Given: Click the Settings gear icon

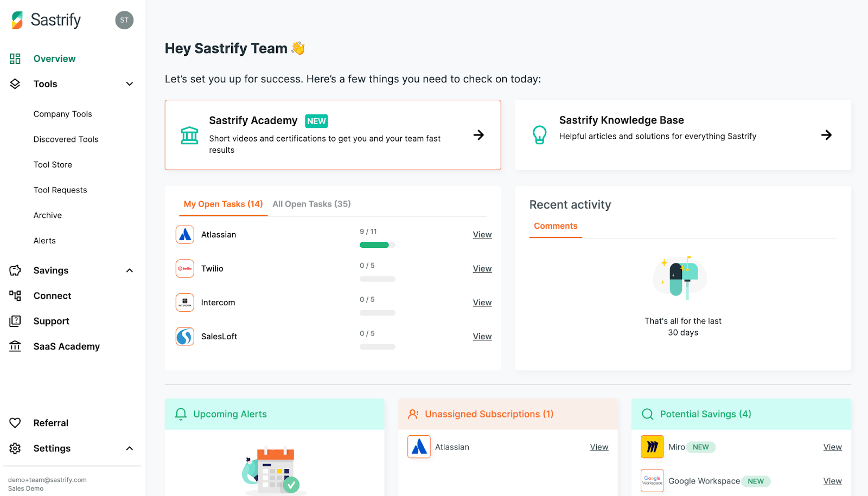Looking at the screenshot, I should pyautogui.click(x=15, y=448).
